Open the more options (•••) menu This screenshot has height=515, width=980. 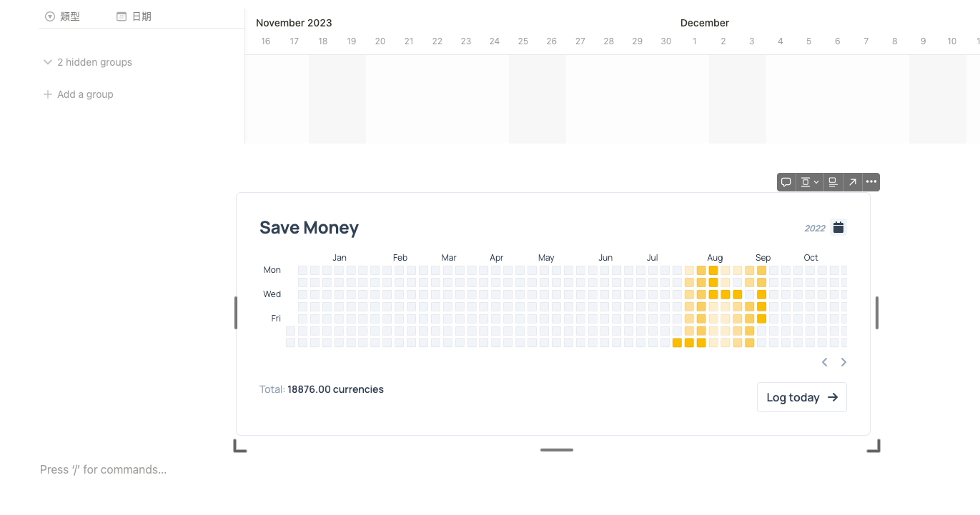click(871, 181)
